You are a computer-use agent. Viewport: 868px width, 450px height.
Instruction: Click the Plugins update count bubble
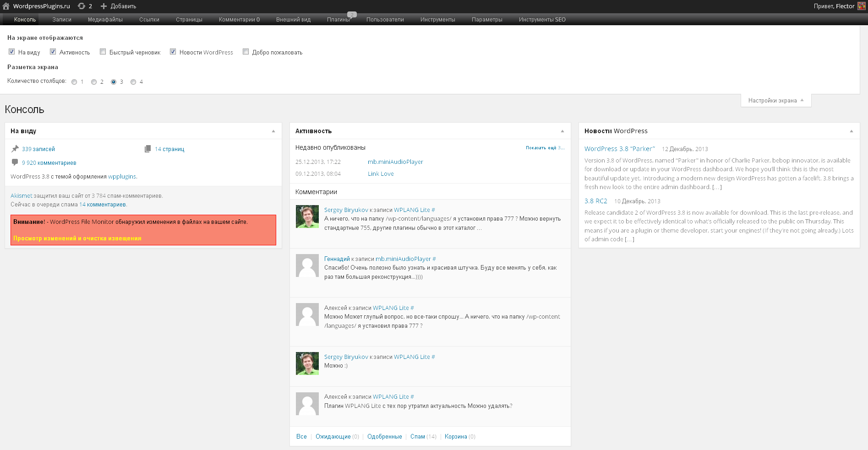tap(352, 15)
